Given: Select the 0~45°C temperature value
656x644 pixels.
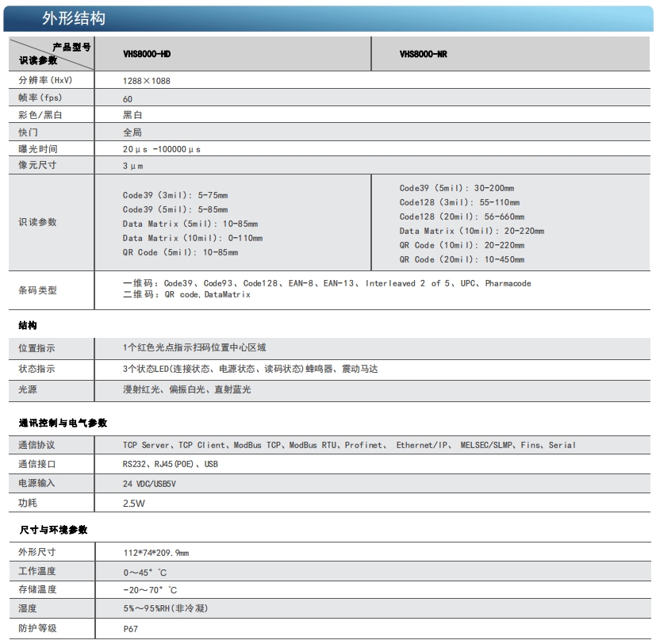Looking at the screenshot, I should click(144, 573).
